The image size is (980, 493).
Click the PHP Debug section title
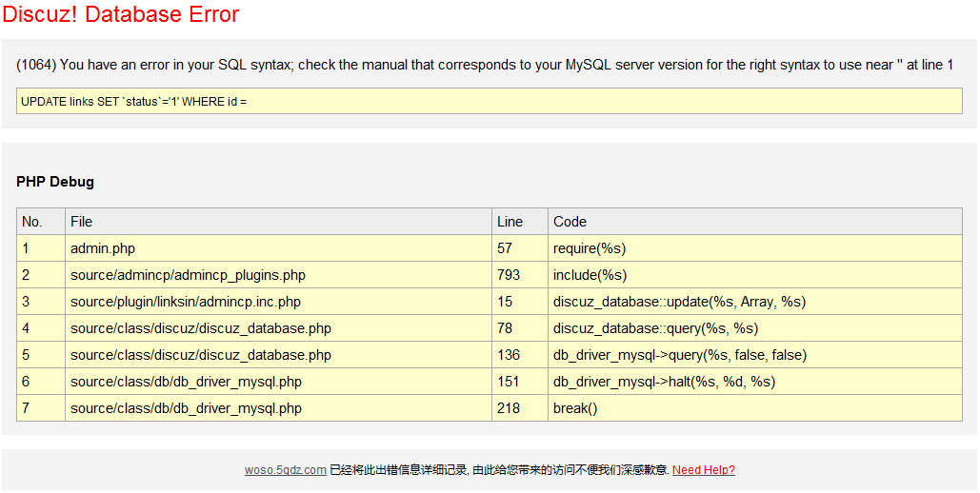pyautogui.click(x=55, y=182)
